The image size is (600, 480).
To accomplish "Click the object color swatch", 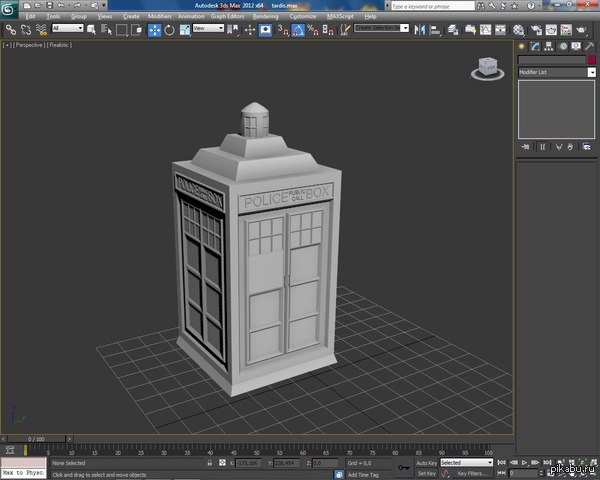I will 592,60.
